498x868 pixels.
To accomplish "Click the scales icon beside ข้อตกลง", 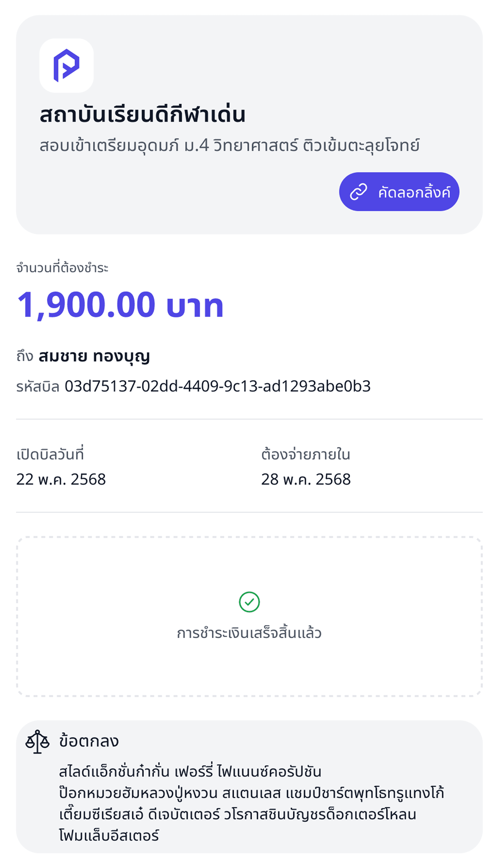I will pyautogui.click(x=38, y=741).
